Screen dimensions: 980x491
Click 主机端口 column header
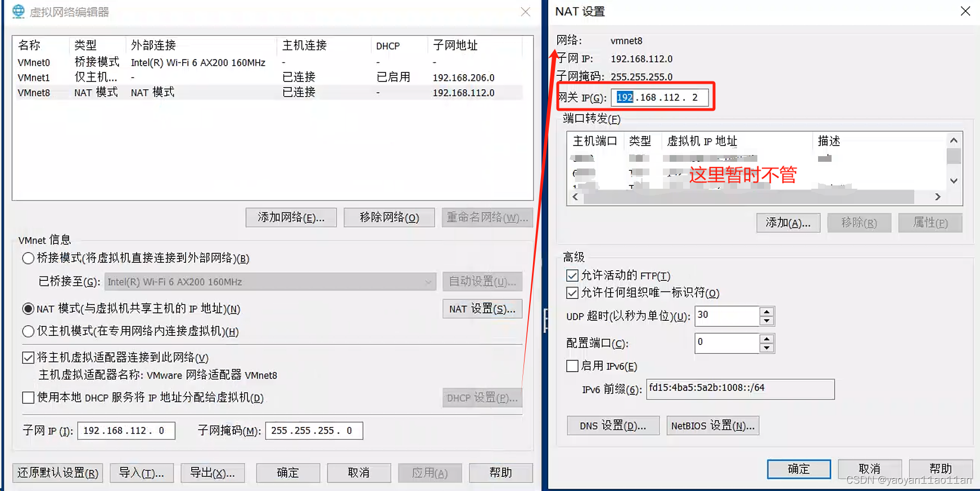(x=595, y=141)
